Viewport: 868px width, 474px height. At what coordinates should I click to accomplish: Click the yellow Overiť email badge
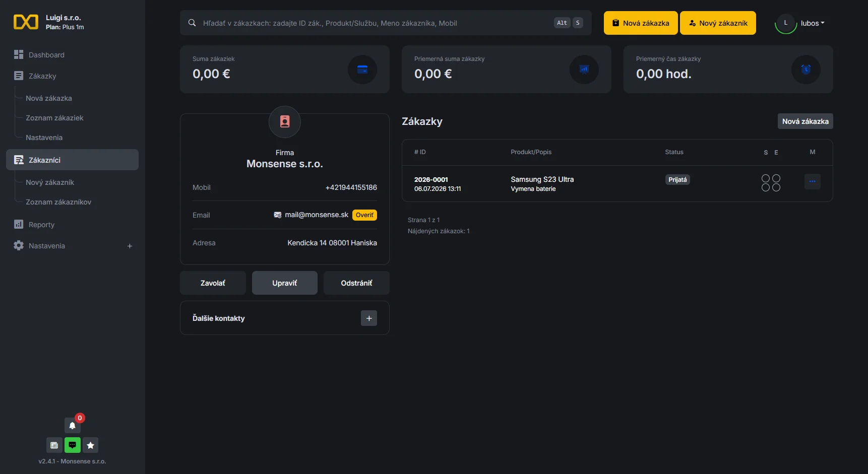364,215
